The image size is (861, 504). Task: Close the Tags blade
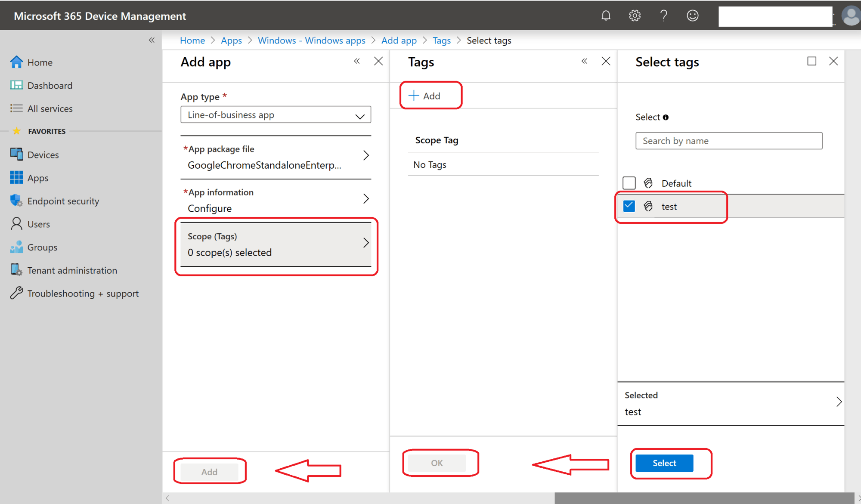[606, 61]
